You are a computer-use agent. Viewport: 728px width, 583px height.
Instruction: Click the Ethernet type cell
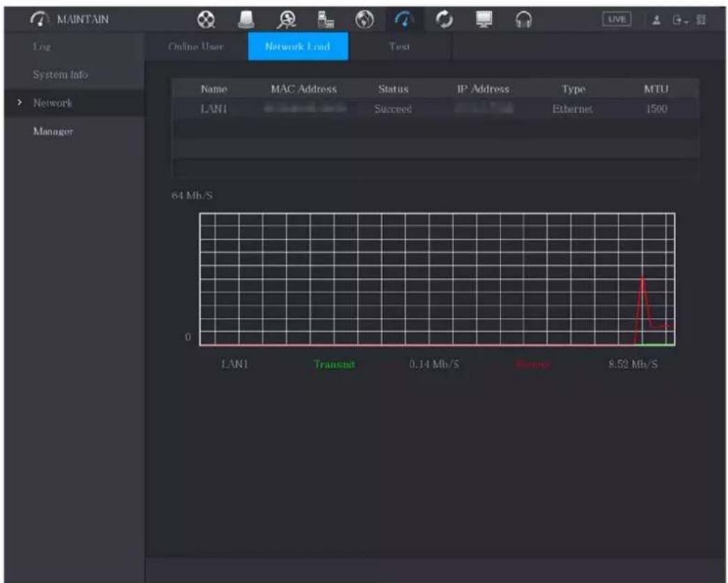(x=572, y=109)
